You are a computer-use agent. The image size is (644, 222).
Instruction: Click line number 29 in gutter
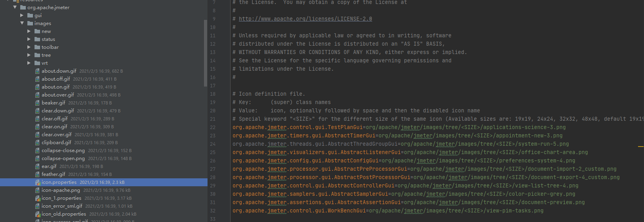[x=213, y=186]
